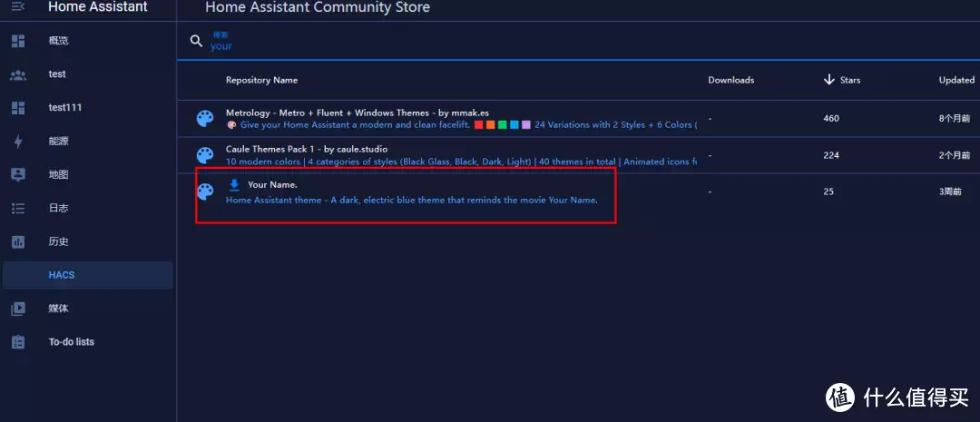This screenshot has height=422, width=980.
Task: Click the people icon next to test
Action: point(18,75)
